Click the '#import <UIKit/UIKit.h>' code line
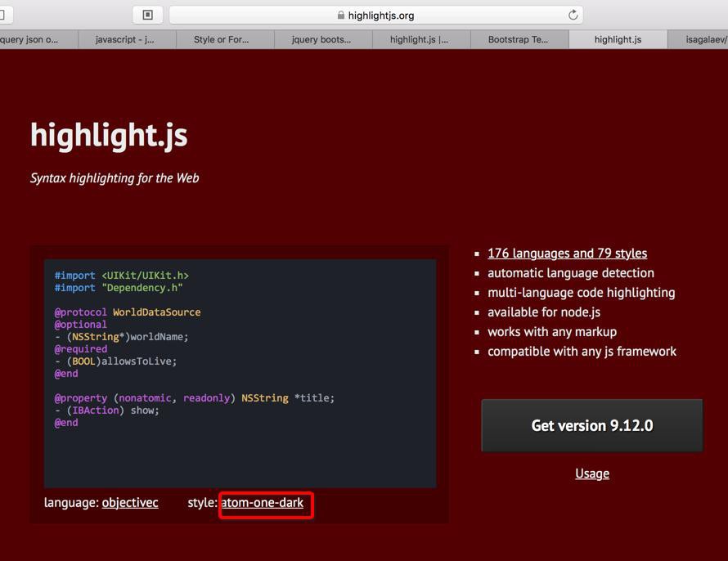The image size is (728, 561). click(122, 275)
